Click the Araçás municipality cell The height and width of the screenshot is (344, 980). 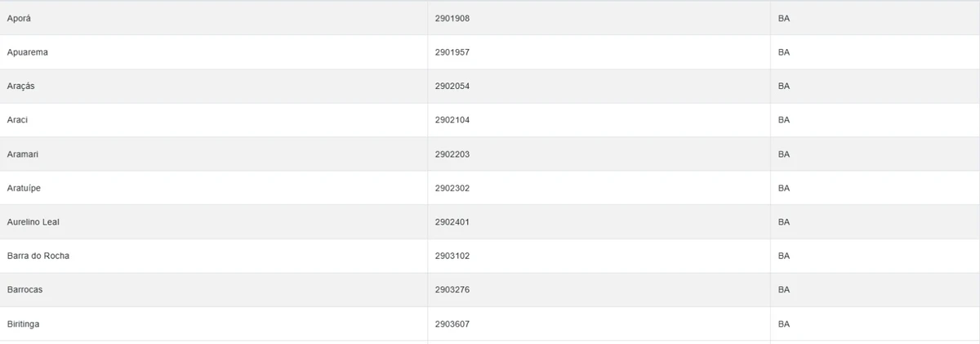20,86
